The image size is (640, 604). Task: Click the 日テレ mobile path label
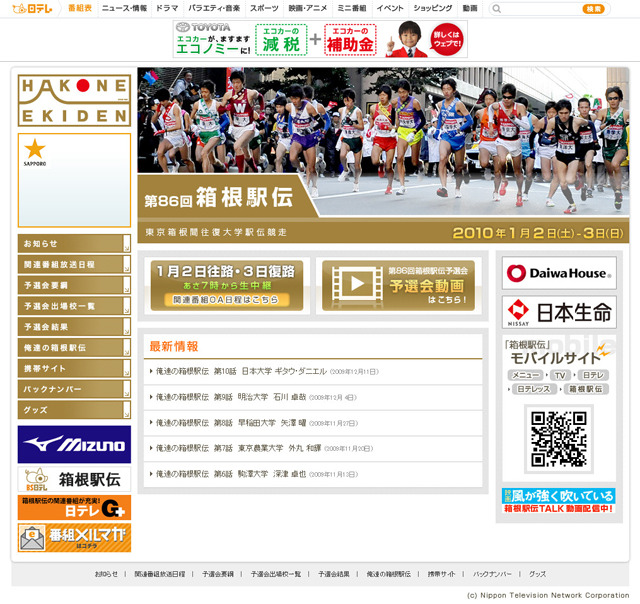coord(593,375)
